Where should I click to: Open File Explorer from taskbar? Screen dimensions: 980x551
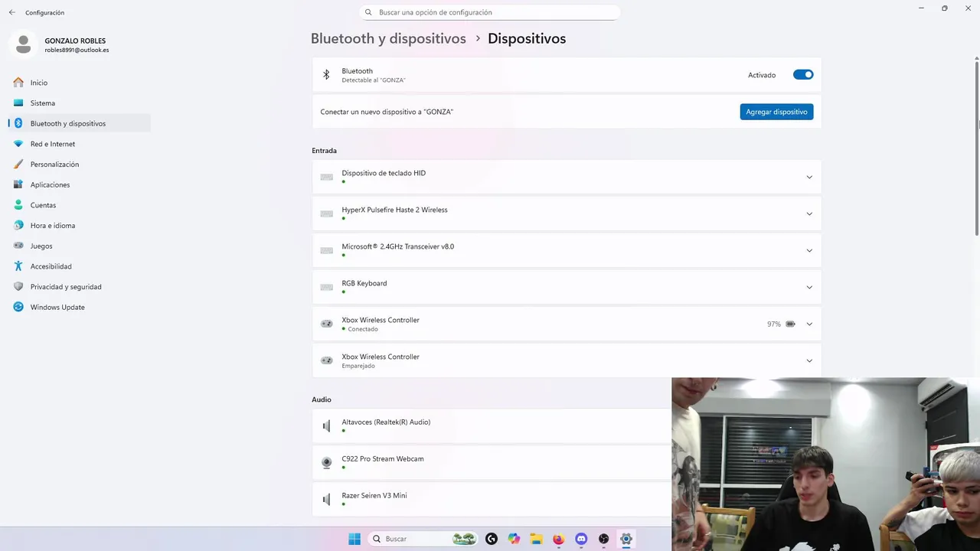pyautogui.click(x=536, y=539)
